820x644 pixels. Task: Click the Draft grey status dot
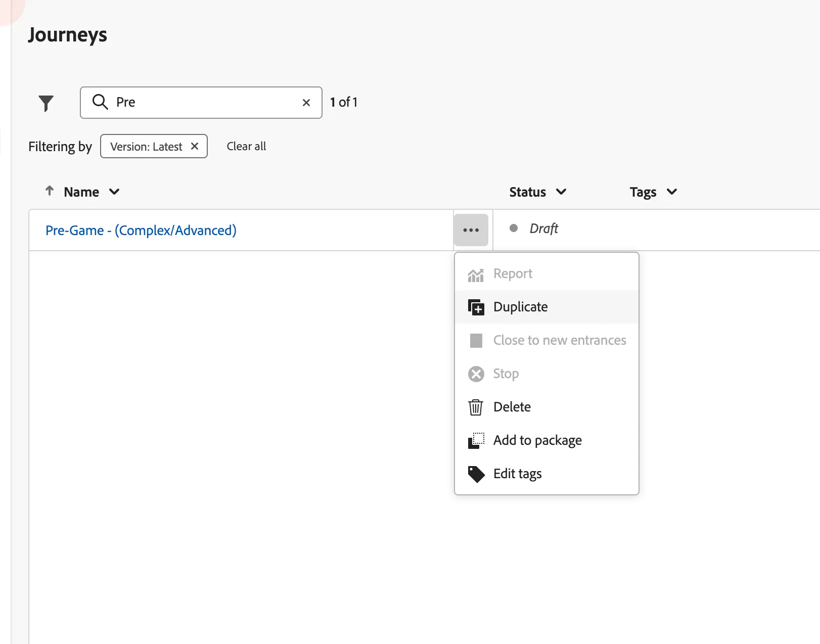tap(514, 228)
